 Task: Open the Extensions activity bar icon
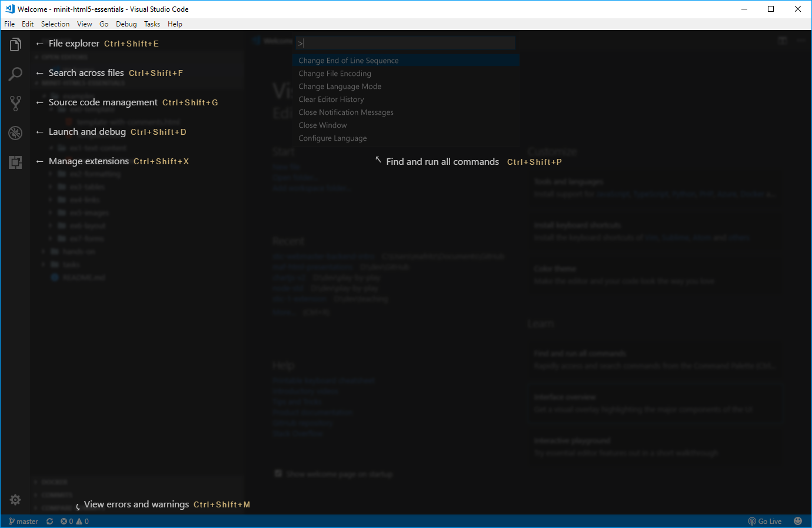click(15, 162)
